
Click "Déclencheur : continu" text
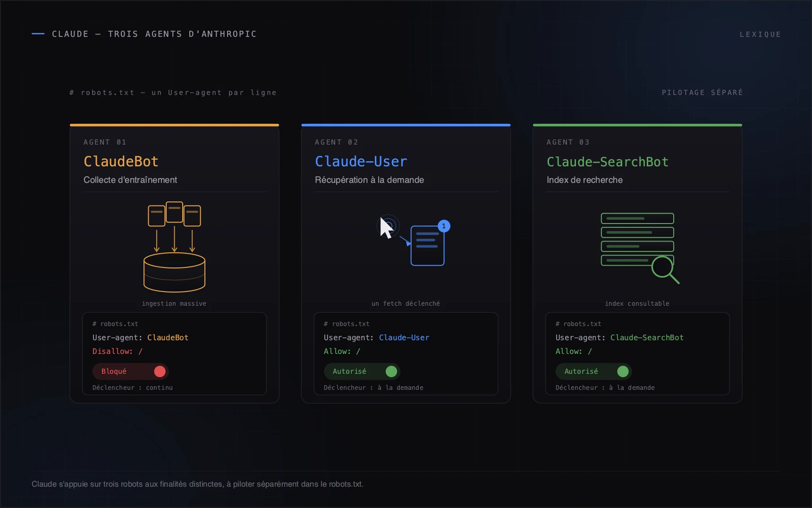(133, 388)
